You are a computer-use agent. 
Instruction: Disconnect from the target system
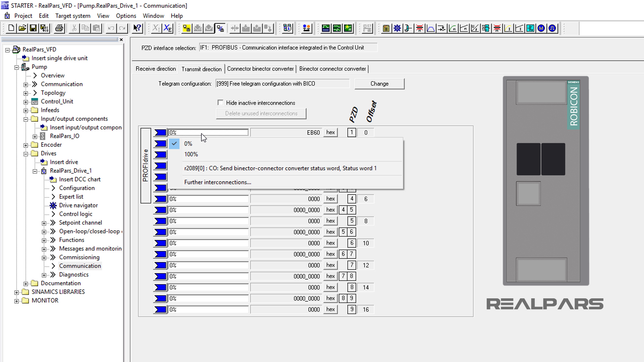(x=220, y=28)
